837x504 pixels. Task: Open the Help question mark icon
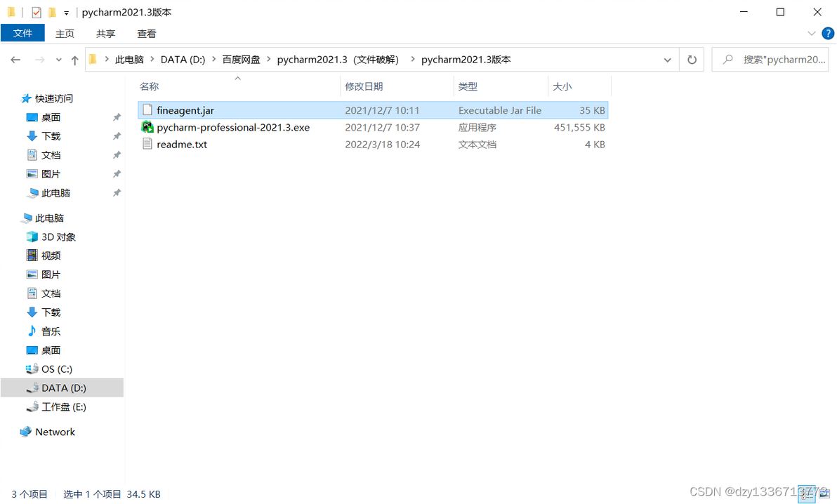click(828, 34)
